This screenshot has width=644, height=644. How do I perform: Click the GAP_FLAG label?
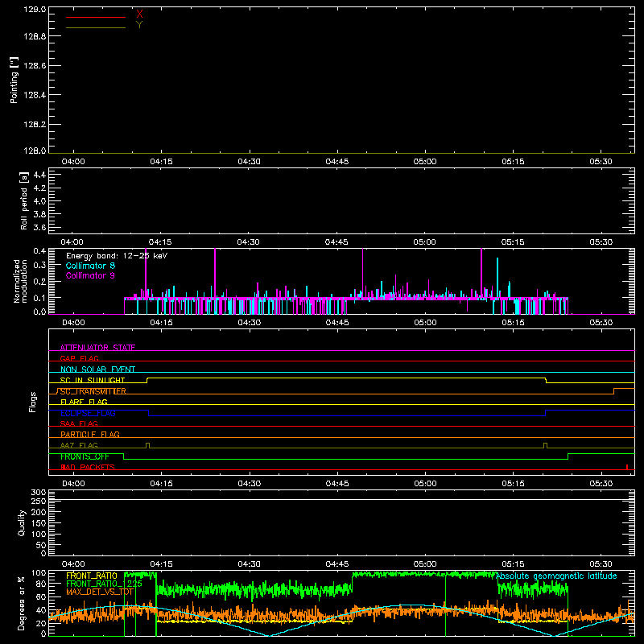coord(79,358)
